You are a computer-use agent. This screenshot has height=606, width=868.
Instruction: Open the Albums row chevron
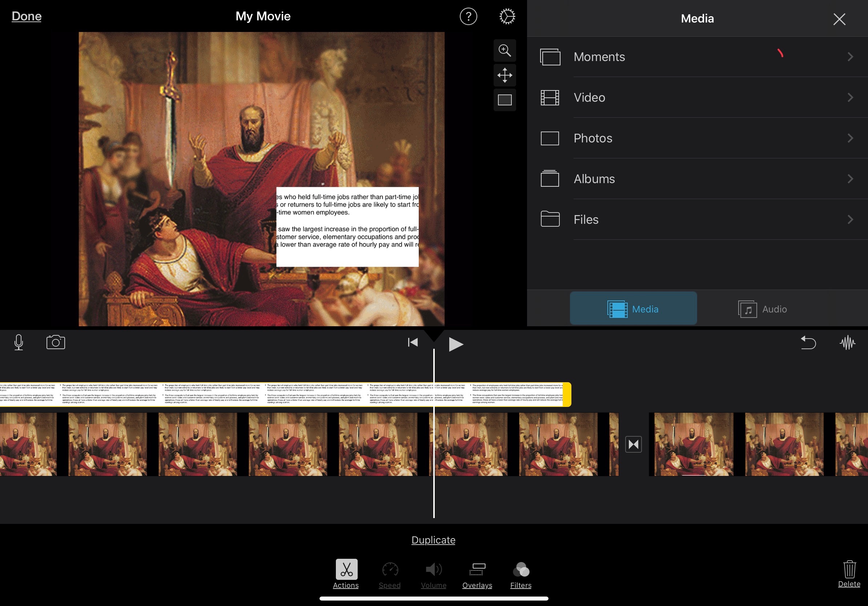850,179
